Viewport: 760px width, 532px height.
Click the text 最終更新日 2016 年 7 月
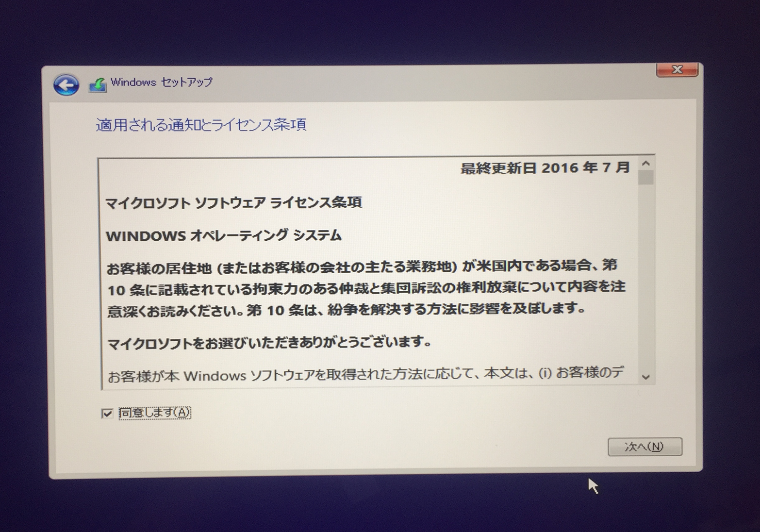tap(545, 168)
